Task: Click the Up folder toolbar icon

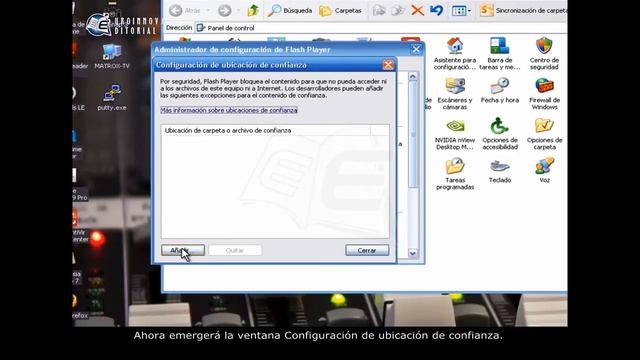Action: pos(253,11)
